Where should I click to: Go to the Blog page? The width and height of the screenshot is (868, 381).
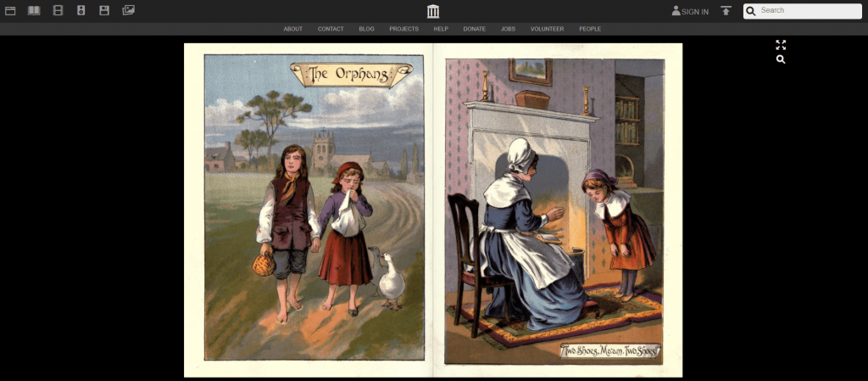tap(366, 29)
